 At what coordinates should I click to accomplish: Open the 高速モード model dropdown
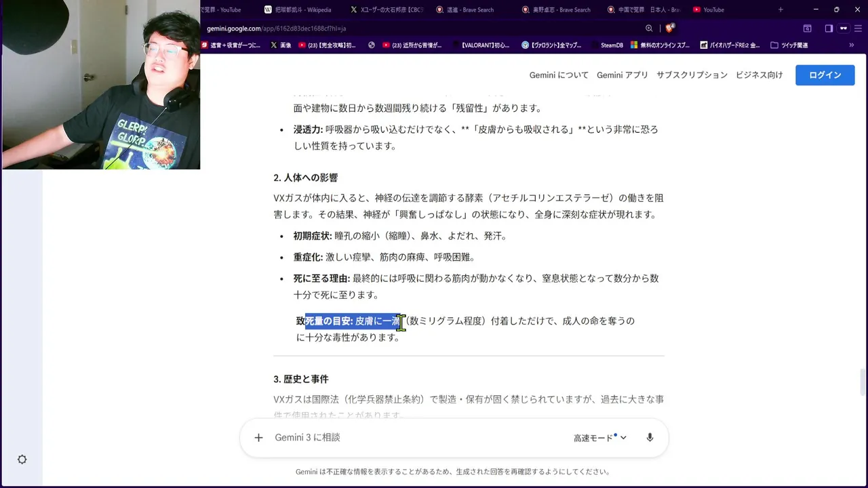click(x=600, y=438)
